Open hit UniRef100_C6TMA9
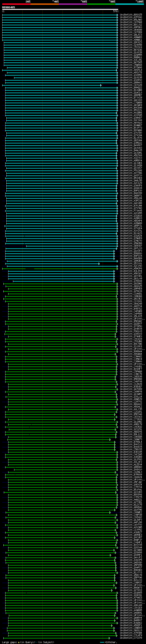The width and height of the screenshot is (146, 644). point(131,22)
